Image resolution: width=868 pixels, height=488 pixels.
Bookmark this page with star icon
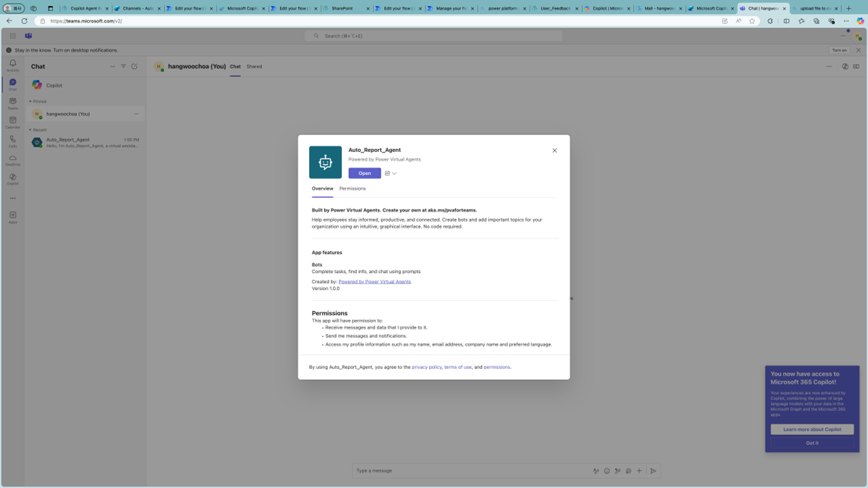pyautogui.click(x=752, y=21)
